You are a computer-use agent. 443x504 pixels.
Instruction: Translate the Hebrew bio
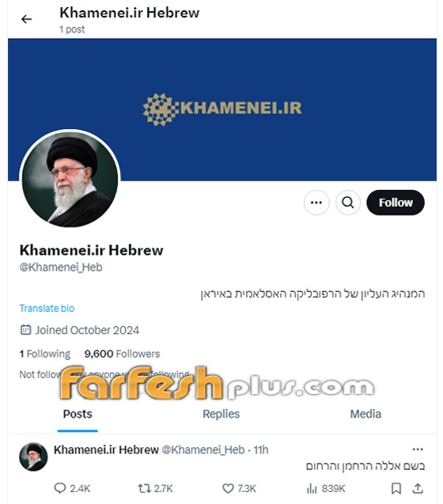click(47, 309)
